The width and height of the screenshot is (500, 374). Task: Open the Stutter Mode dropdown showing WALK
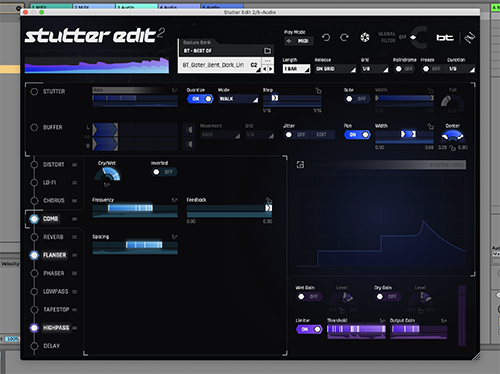(238, 99)
